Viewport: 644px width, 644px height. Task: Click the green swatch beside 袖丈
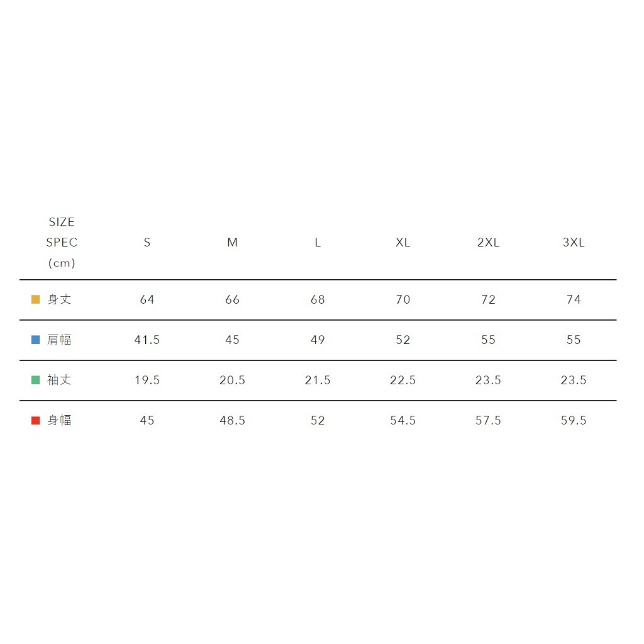(x=36, y=380)
